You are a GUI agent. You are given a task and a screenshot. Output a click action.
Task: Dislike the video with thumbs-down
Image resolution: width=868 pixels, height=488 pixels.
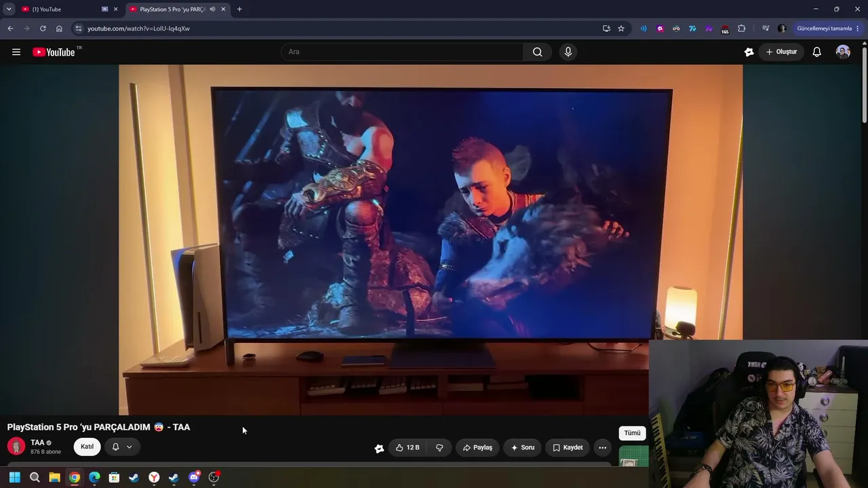point(439,447)
